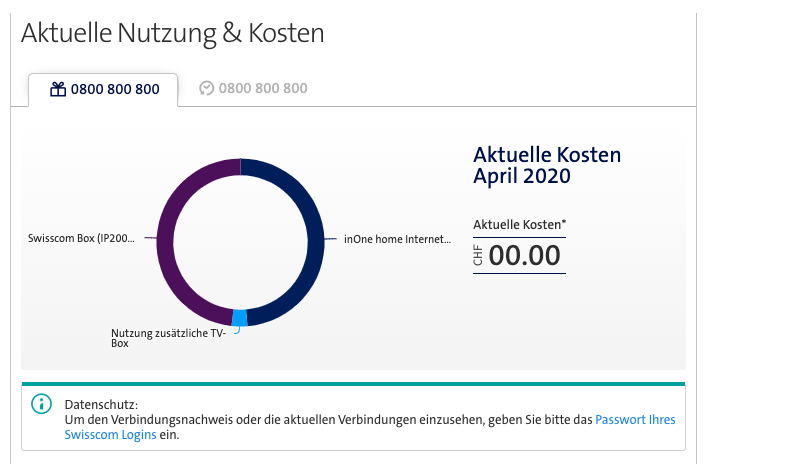Click the Aktuelle Nutzung & Kosten heading
786x464 pixels.
[x=172, y=32]
